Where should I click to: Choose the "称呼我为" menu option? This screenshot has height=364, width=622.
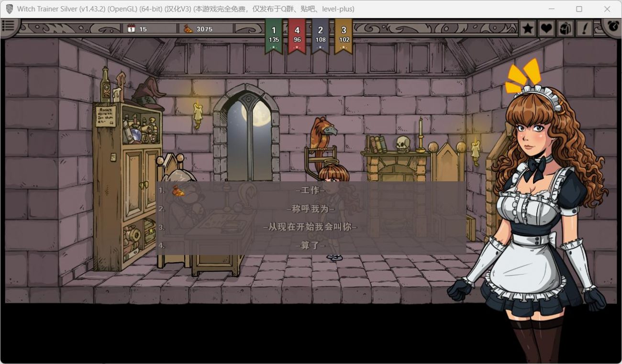point(311,209)
